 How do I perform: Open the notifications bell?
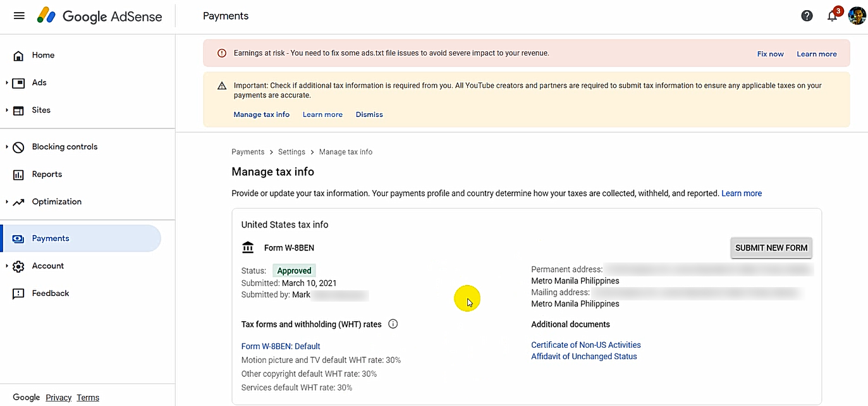[832, 16]
